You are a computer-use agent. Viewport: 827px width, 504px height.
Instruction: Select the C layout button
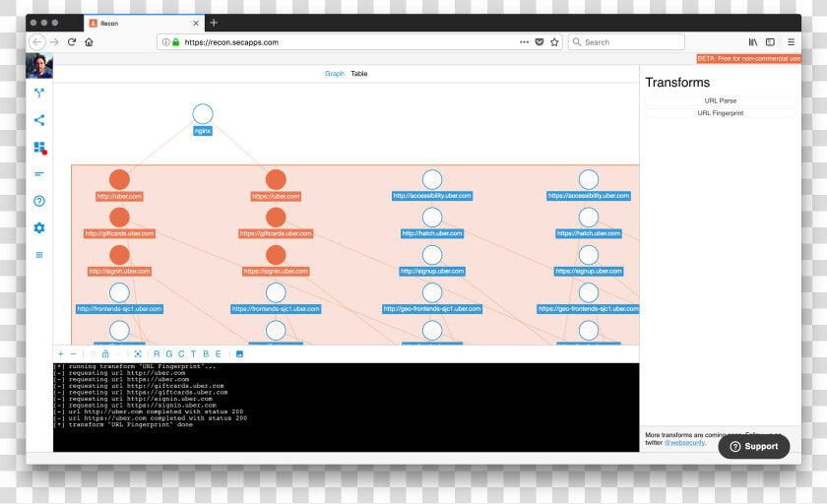pyautogui.click(x=181, y=354)
